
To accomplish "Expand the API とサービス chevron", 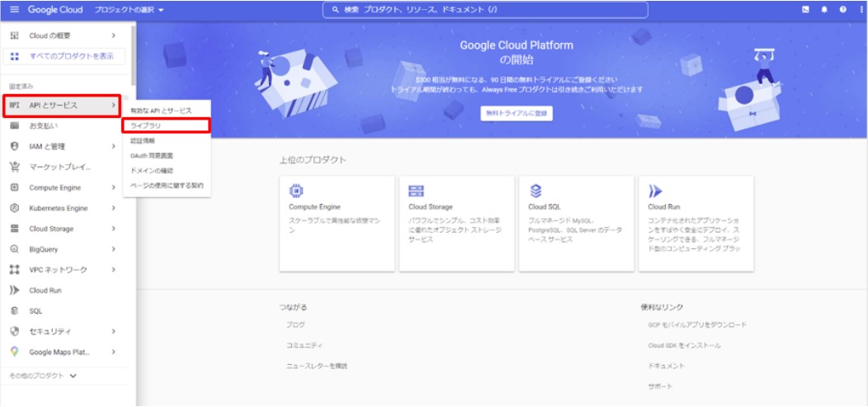I will pyautogui.click(x=113, y=105).
